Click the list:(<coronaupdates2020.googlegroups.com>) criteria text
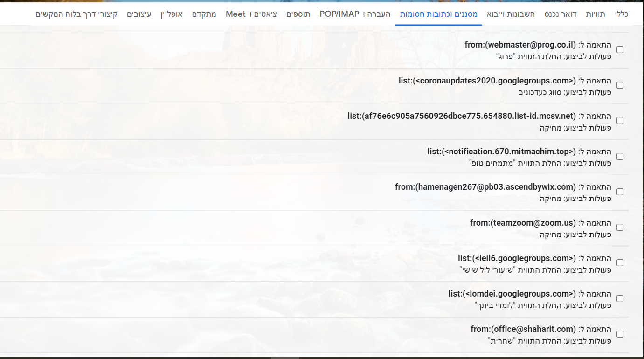The image size is (644, 359). (487, 81)
